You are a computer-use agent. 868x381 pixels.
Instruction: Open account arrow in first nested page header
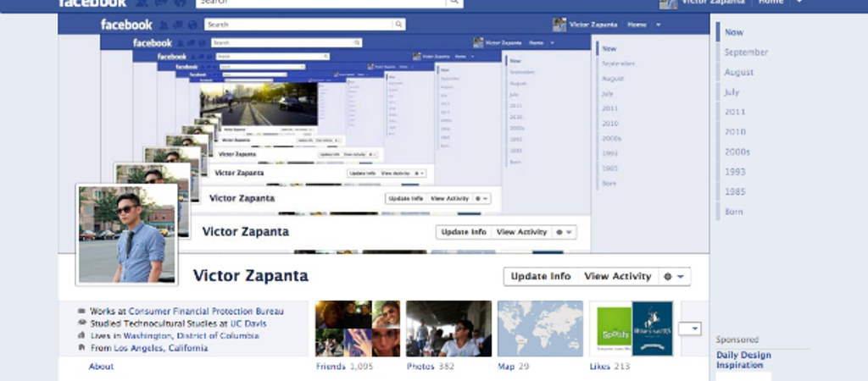click(658, 25)
